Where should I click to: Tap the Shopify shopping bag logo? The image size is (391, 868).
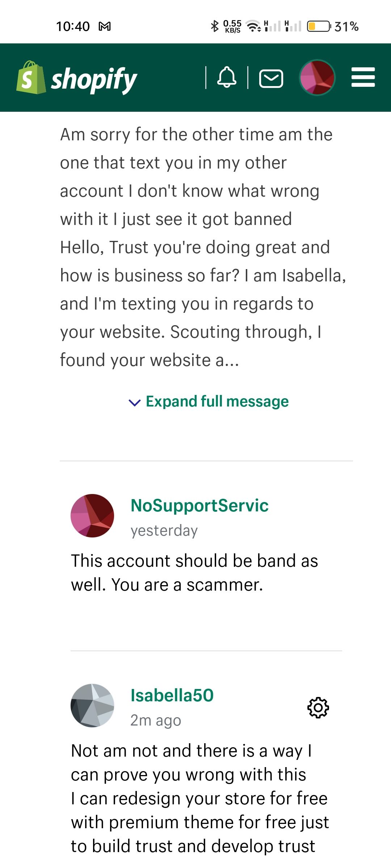(x=31, y=78)
